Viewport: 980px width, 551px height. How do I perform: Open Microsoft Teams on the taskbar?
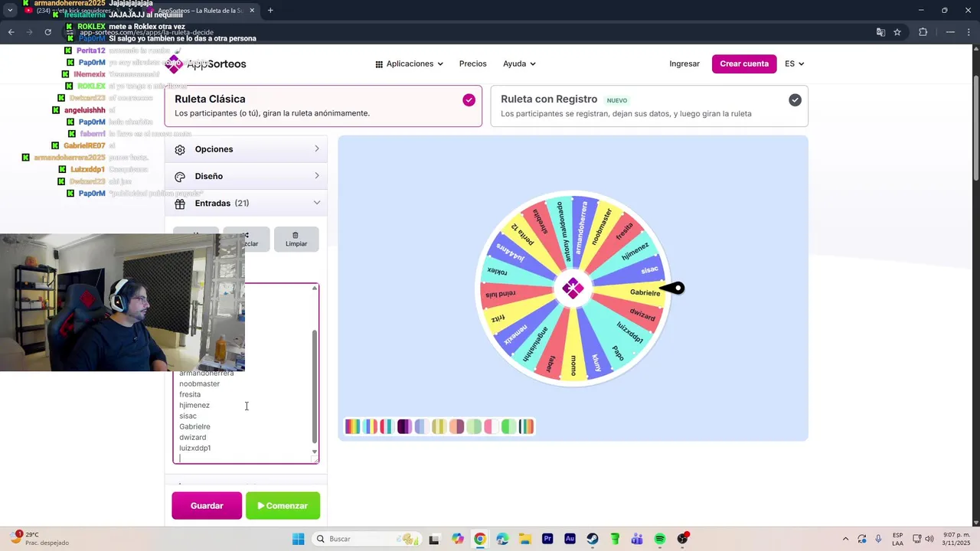(x=637, y=539)
